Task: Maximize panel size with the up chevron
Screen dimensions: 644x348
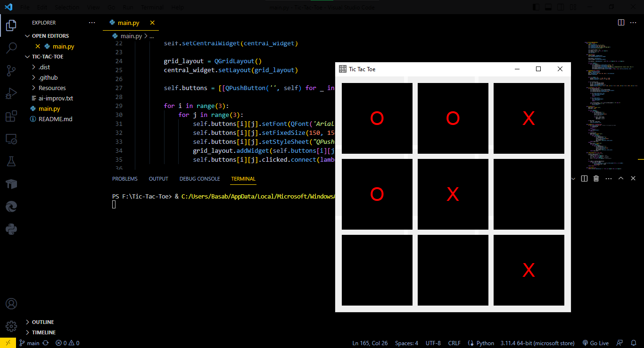Action: click(621, 178)
